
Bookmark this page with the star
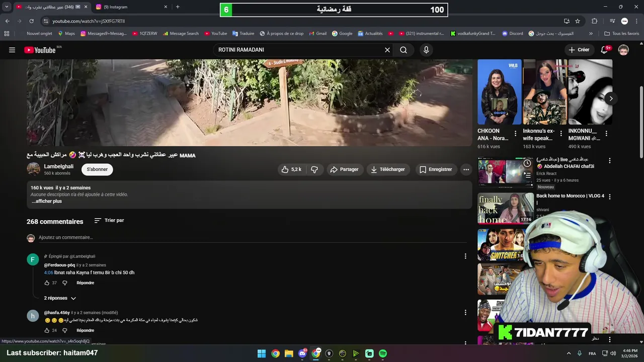click(578, 21)
